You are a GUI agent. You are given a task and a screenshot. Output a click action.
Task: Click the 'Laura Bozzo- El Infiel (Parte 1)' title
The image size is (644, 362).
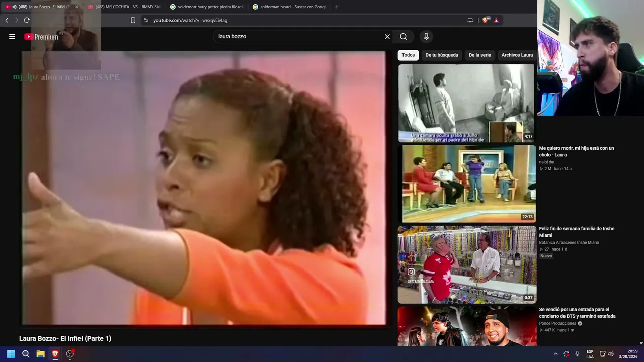pos(65,339)
